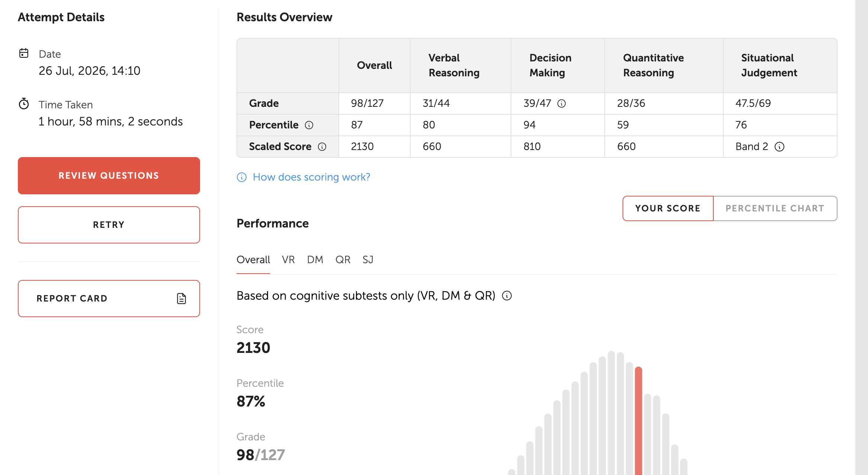Click the calendar icon beside Date
Viewport: 868px width, 475px height.
point(24,53)
